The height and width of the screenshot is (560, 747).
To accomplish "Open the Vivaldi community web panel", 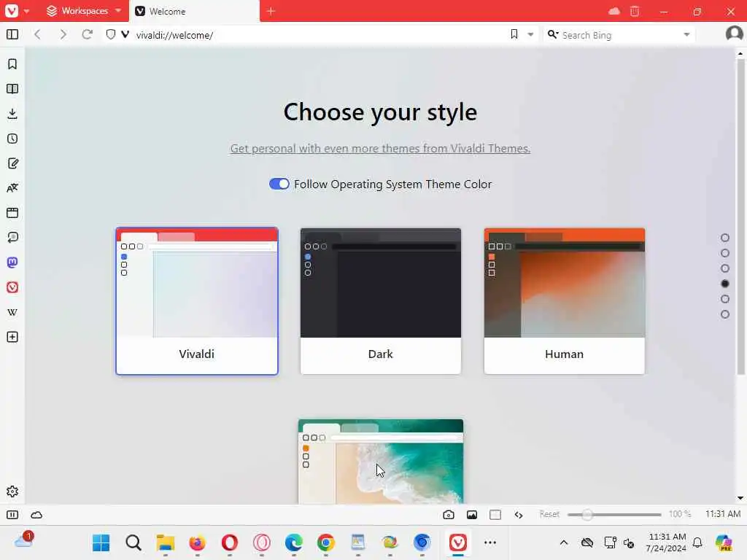I will [x=12, y=287].
